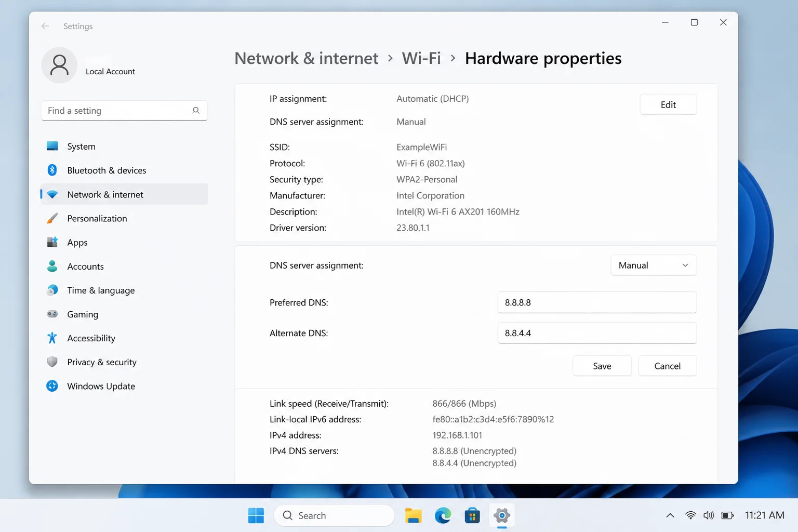The width and height of the screenshot is (798, 532).
Task: Navigate to Privacy & security
Action: [124, 362]
